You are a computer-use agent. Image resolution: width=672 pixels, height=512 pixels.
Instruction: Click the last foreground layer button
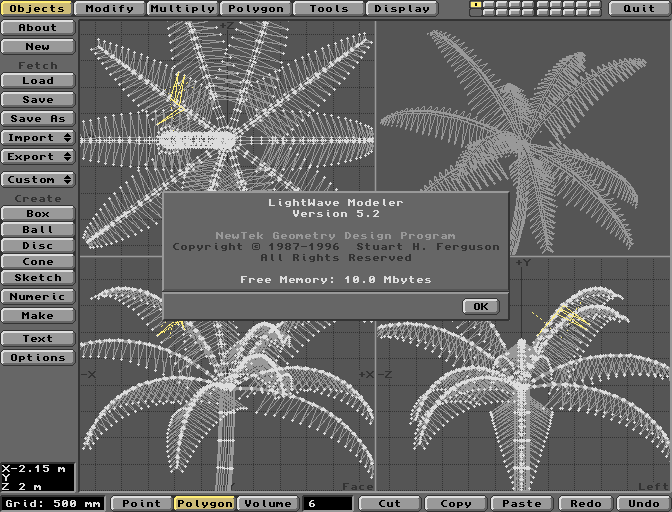595,5
